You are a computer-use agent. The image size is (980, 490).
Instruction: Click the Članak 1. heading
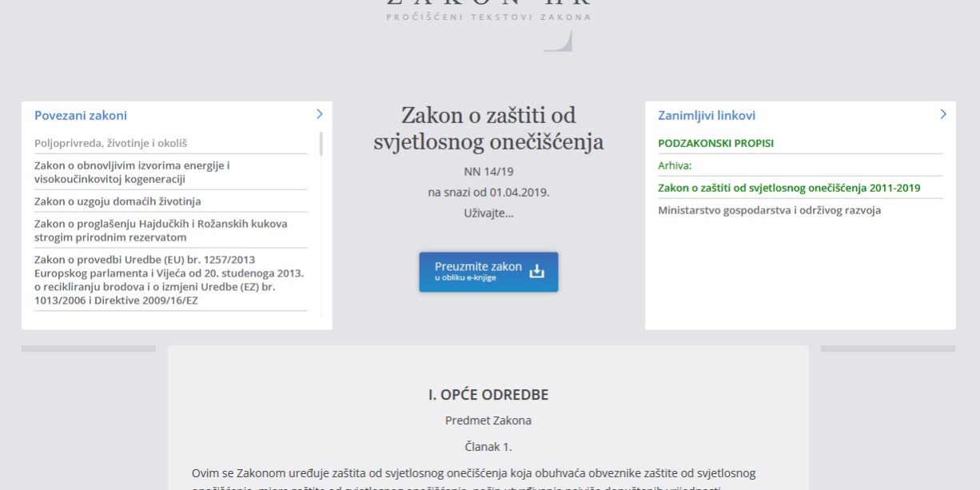click(x=488, y=445)
